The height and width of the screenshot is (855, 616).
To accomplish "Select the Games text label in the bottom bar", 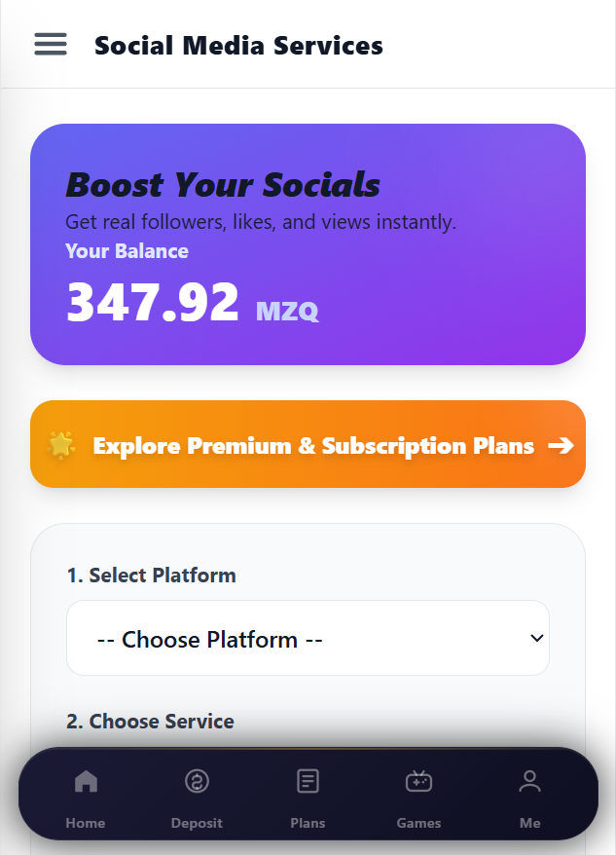I will (x=418, y=823).
